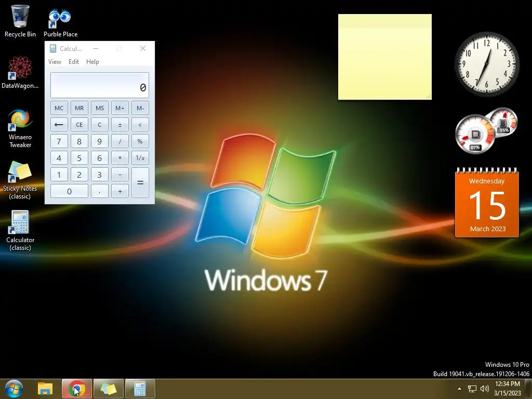Click the 1/x reciprocal button
This screenshot has height=399, width=532.
(140, 158)
